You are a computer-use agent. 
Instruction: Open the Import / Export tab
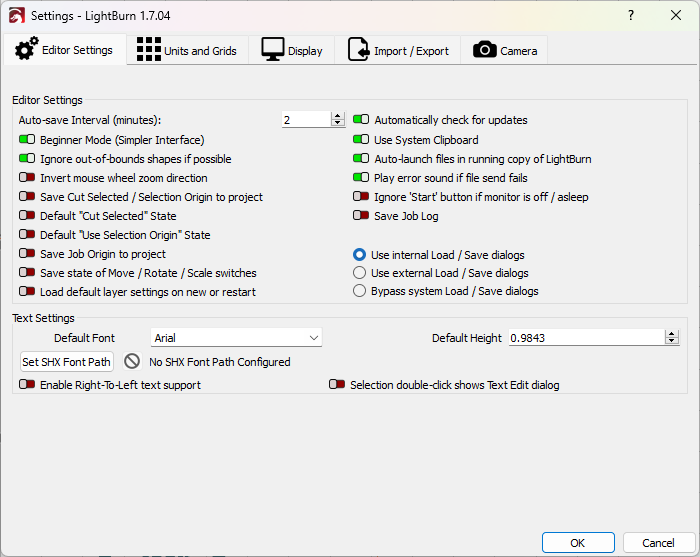(x=398, y=50)
